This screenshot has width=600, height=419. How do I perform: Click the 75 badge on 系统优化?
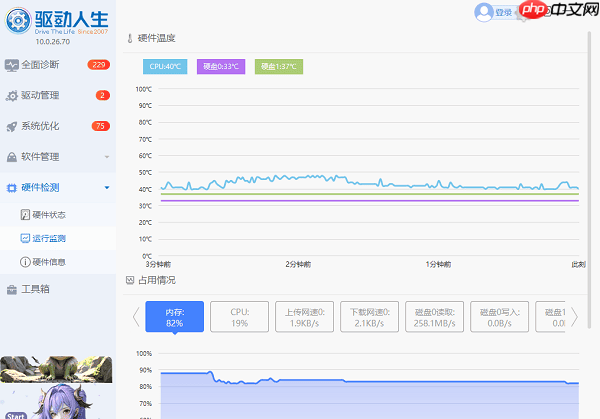(101, 126)
